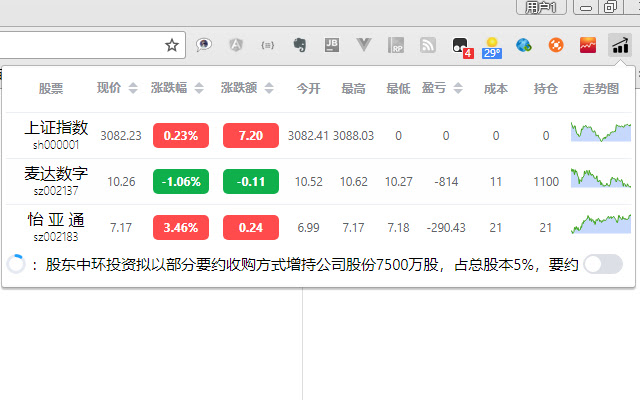Screen dimensions: 640x400
Task: Toggle the switch beside the news ticker
Action: (x=603, y=264)
